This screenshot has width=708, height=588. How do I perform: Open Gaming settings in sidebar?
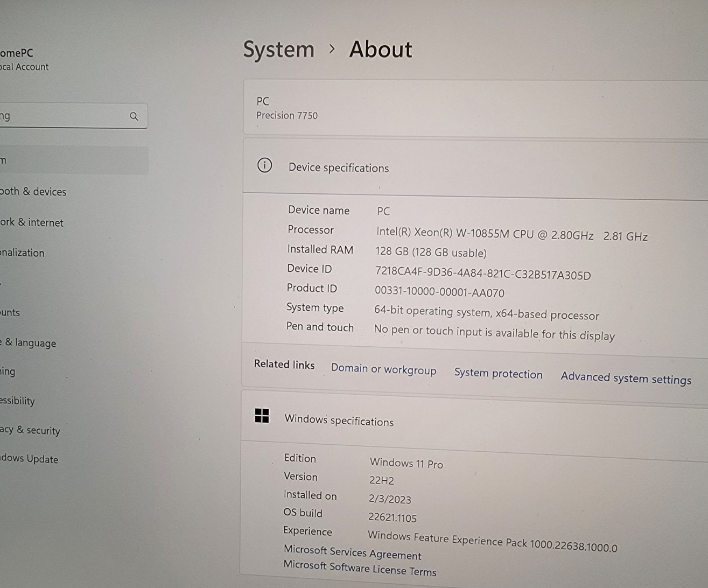[8, 372]
